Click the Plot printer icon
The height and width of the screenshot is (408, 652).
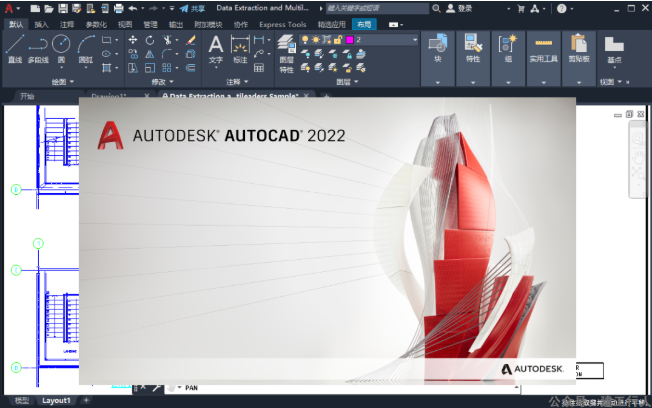click(119, 8)
